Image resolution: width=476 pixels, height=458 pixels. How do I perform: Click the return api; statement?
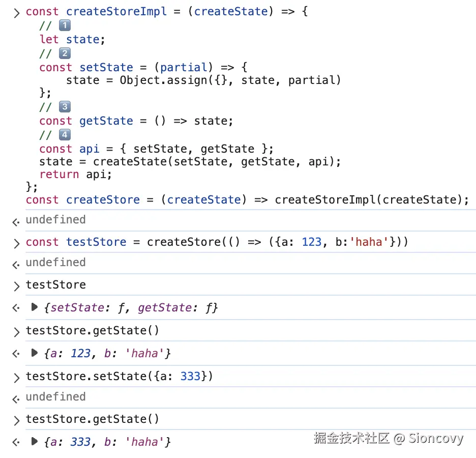pyautogui.click(x=75, y=174)
